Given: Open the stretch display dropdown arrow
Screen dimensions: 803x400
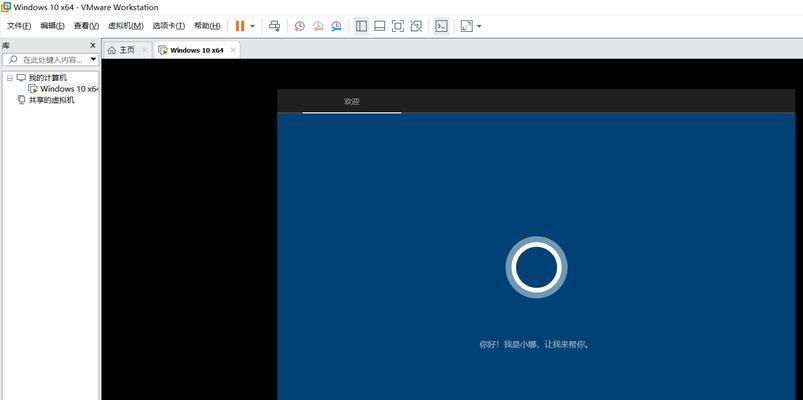Looking at the screenshot, I should coord(479,26).
